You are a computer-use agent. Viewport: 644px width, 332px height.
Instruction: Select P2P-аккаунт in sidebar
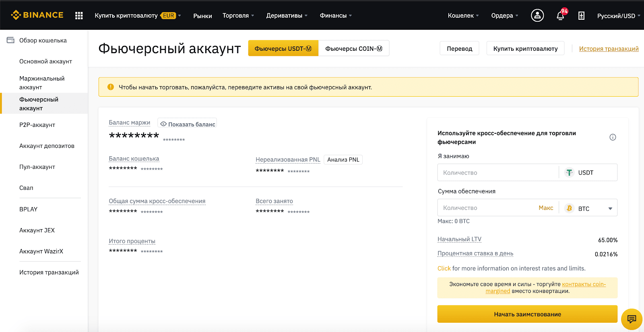coord(37,125)
